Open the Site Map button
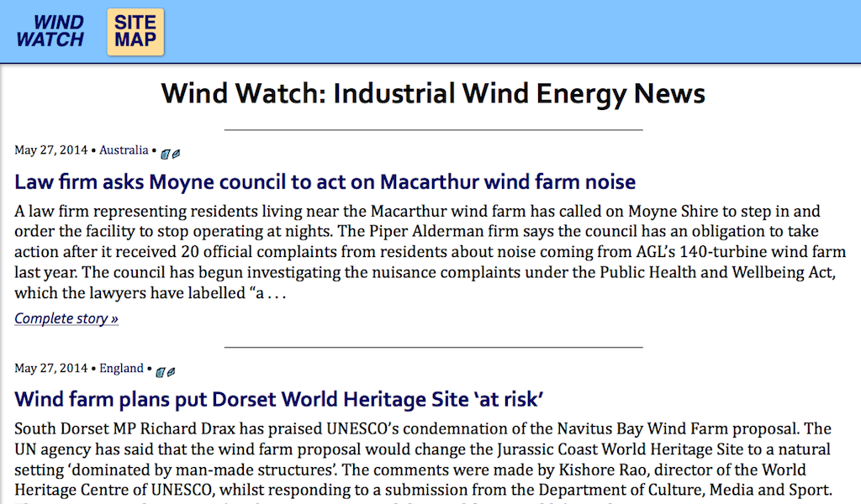 pos(135,32)
